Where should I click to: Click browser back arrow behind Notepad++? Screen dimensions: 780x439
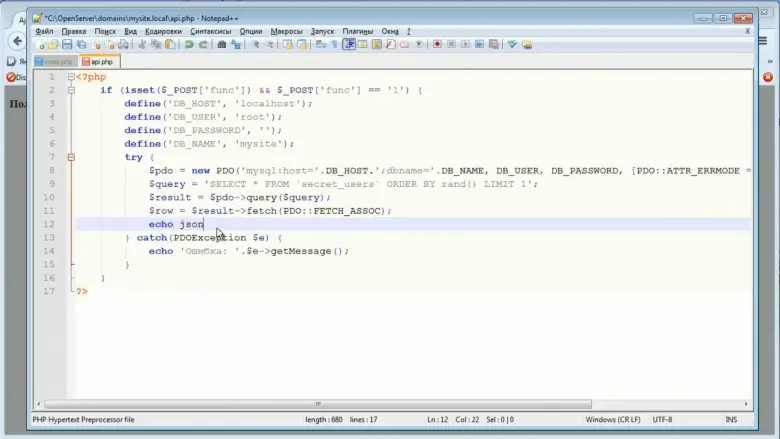(x=18, y=41)
